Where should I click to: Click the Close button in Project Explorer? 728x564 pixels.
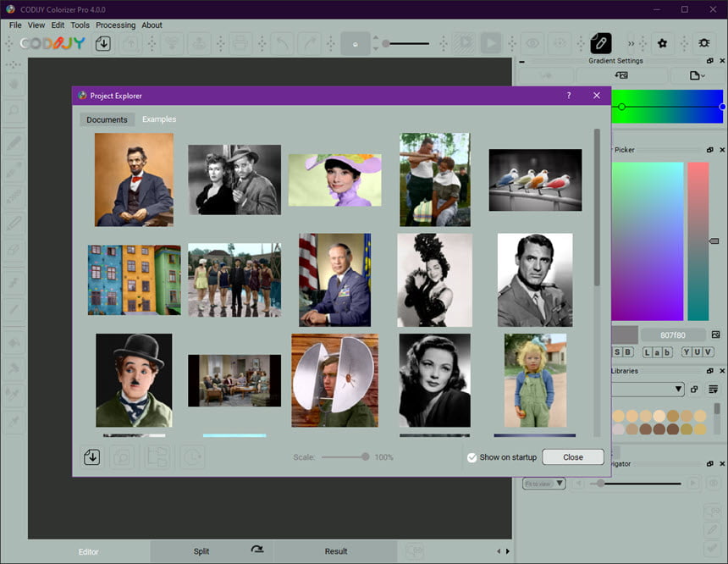(573, 457)
